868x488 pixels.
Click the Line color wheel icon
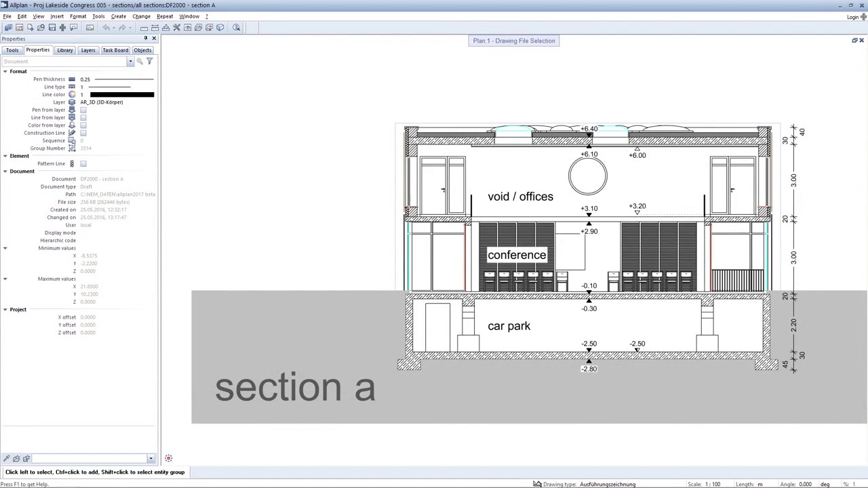[72, 95]
